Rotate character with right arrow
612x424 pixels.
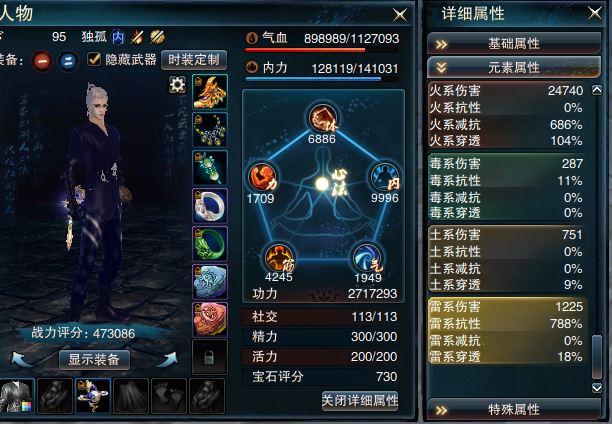[x=168, y=360]
